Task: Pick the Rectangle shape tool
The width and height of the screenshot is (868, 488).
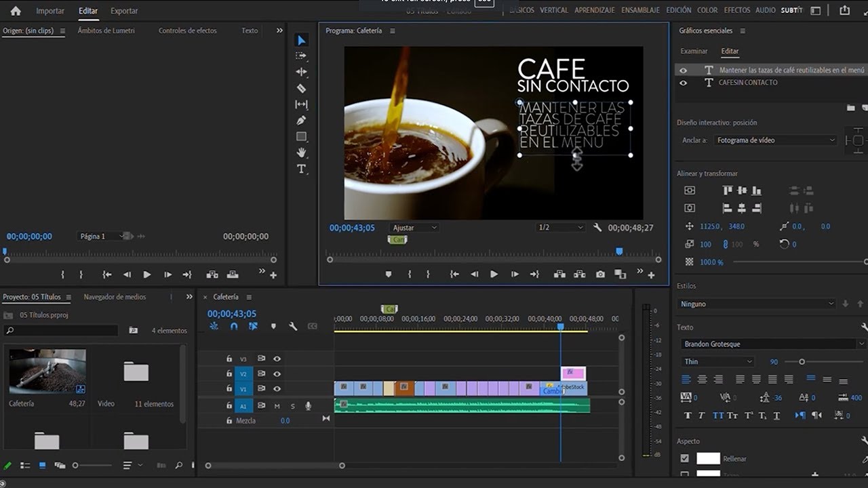Action: pos(301,137)
